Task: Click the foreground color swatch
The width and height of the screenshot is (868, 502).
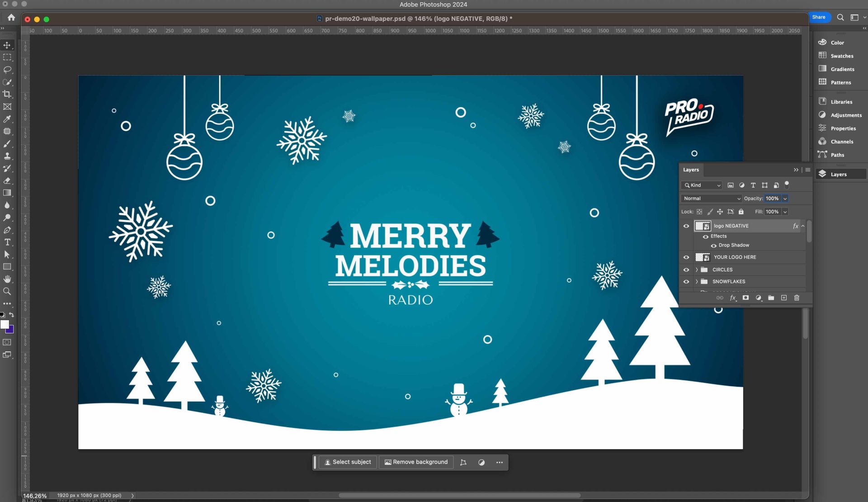Action: tap(5, 324)
